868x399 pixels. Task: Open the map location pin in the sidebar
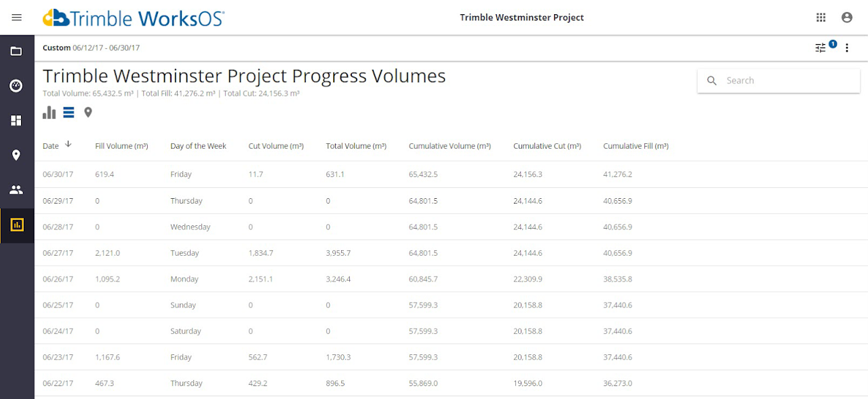point(16,155)
